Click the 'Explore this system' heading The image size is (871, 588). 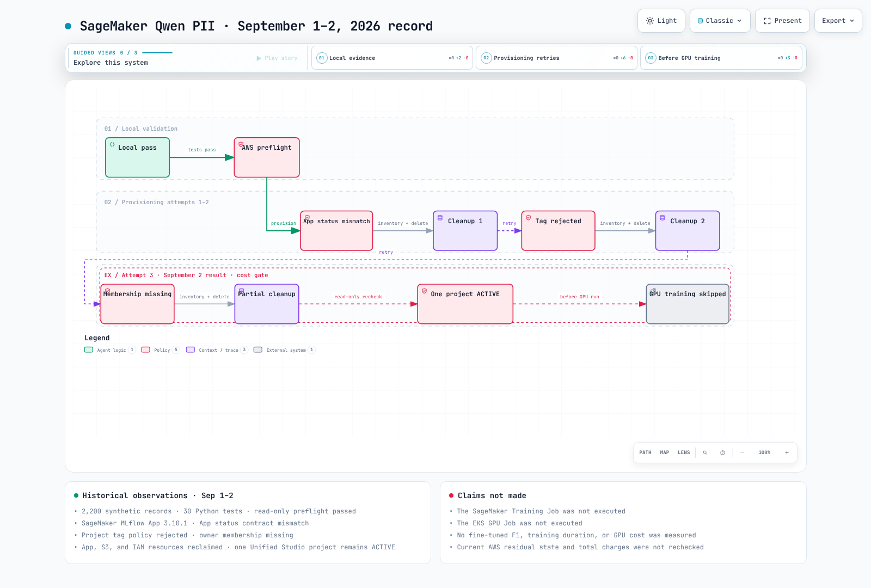pyautogui.click(x=111, y=63)
